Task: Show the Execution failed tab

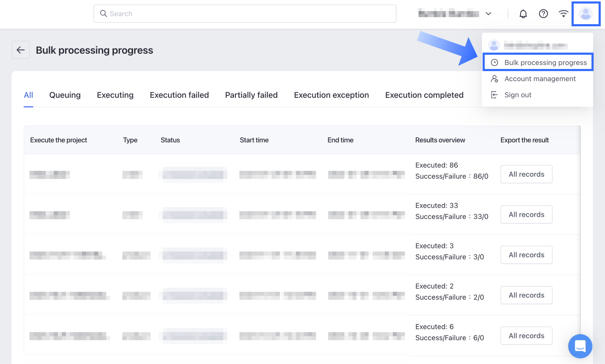Action: tap(179, 95)
